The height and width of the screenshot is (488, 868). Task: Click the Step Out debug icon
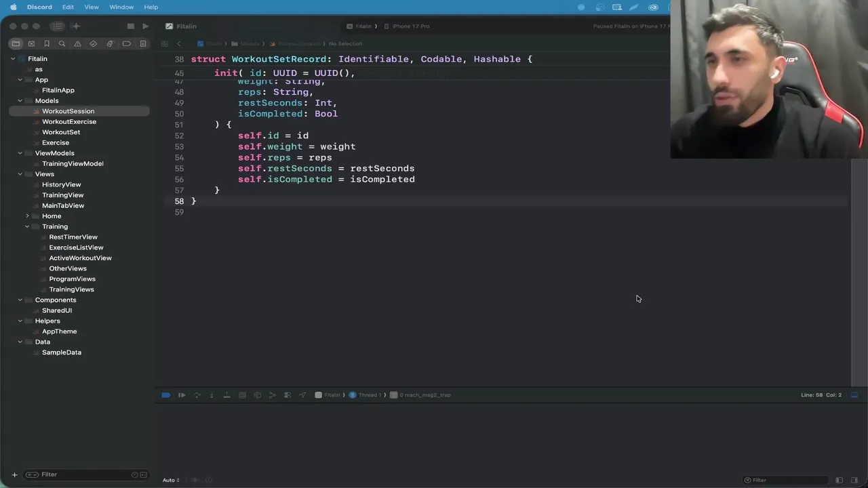click(x=226, y=394)
